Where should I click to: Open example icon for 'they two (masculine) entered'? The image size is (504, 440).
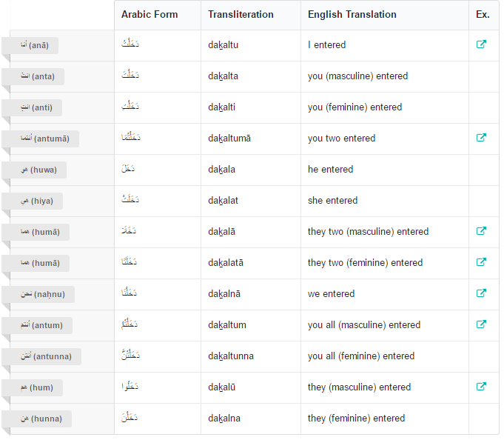[481, 231]
